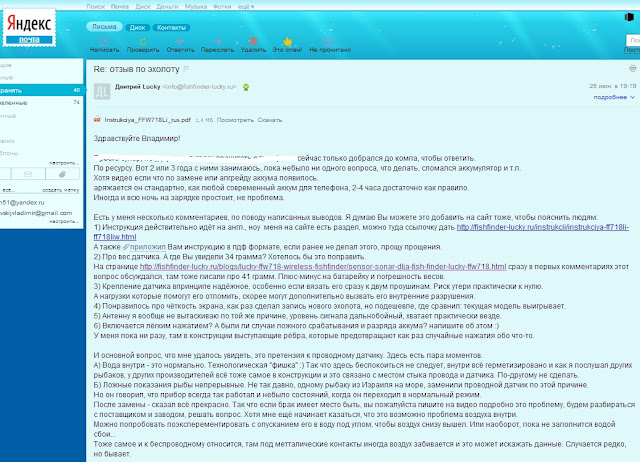Click the message subject Re: отзыв по эхолоту

click(136, 69)
